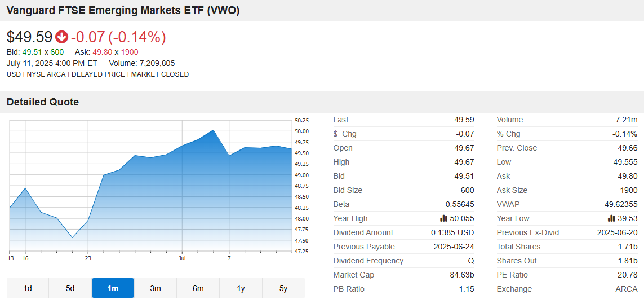Click the bar chart icon beside Year Low
644x299 pixels.
[611, 218]
